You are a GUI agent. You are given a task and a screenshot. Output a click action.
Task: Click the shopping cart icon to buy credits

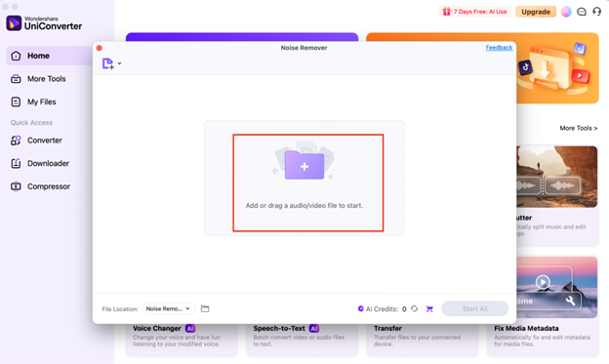pyautogui.click(x=429, y=308)
